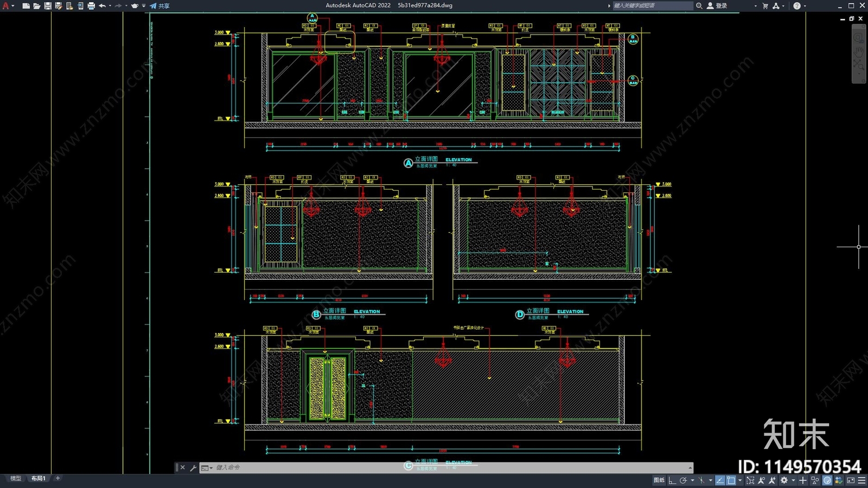Click the Plot printer icon
Screen dimensions: 868x488
tap(91, 5)
